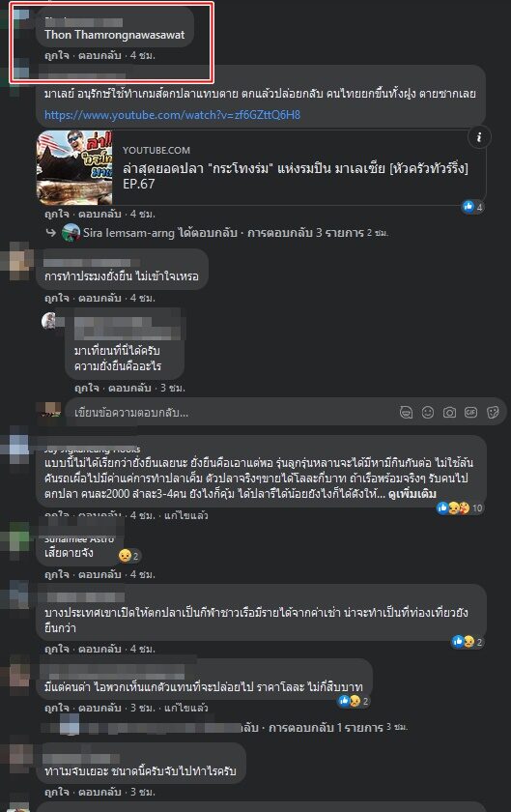Open sad reaction count under เสียดายจัง
The width and height of the screenshot is (511, 812).
point(128,556)
